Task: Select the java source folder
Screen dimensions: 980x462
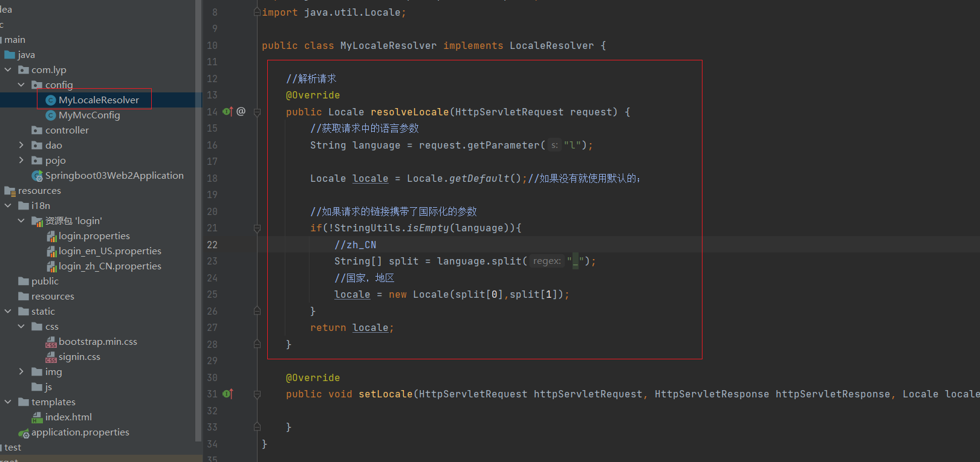Action: (x=26, y=55)
